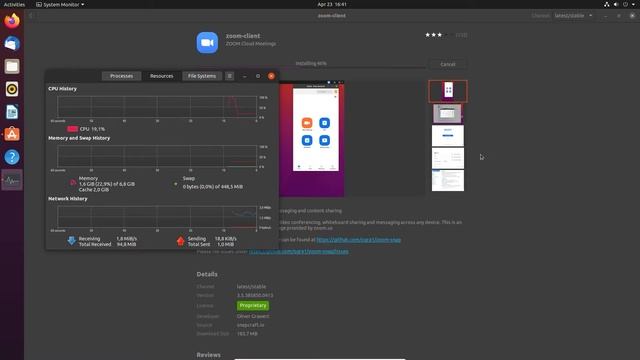The width and height of the screenshot is (640, 360).
Task: Go back in Ubuntu Software window
Action: click(x=31, y=16)
